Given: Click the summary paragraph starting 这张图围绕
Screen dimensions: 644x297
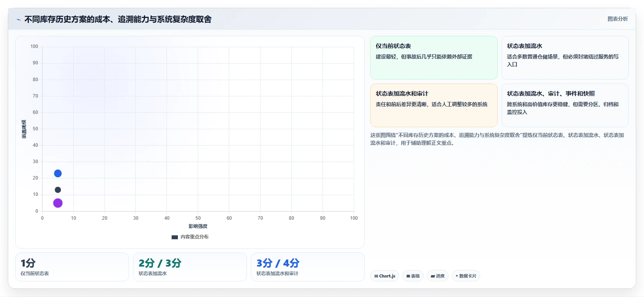Looking at the screenshot, I should (x=497, y=139).
